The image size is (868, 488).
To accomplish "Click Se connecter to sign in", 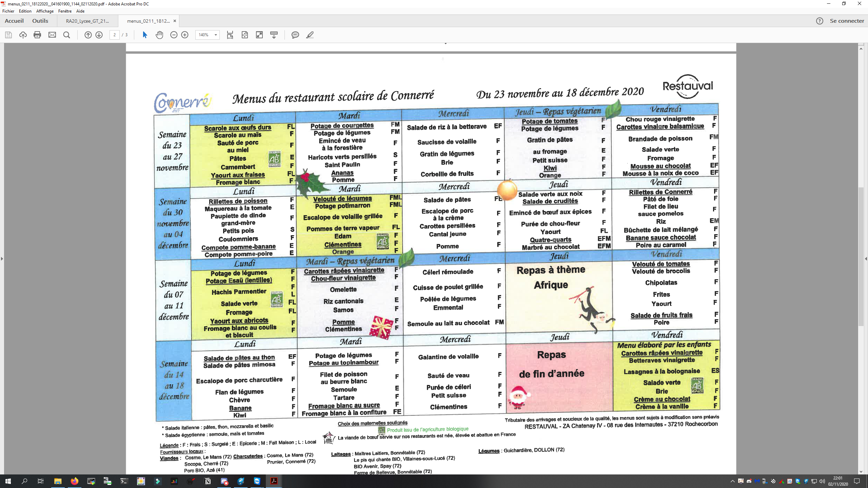I will point(847,21).
